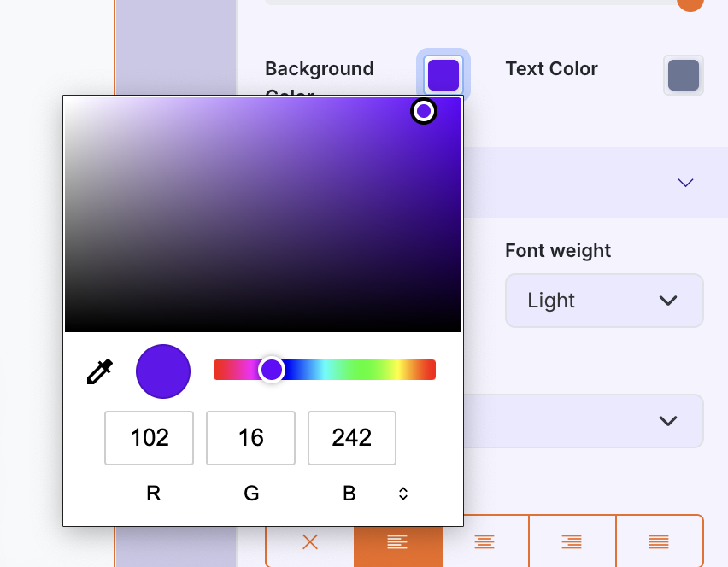Click the R value field showing 102

point(150,438)
